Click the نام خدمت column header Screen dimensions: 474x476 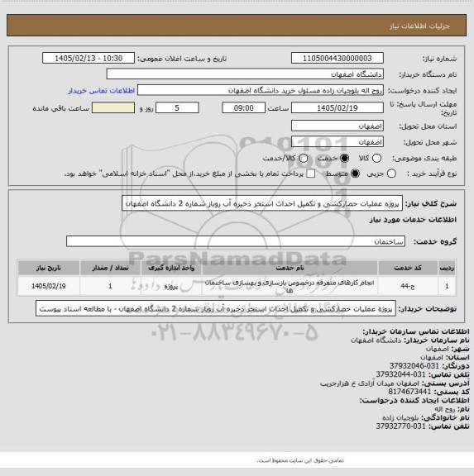pos(290,268)
